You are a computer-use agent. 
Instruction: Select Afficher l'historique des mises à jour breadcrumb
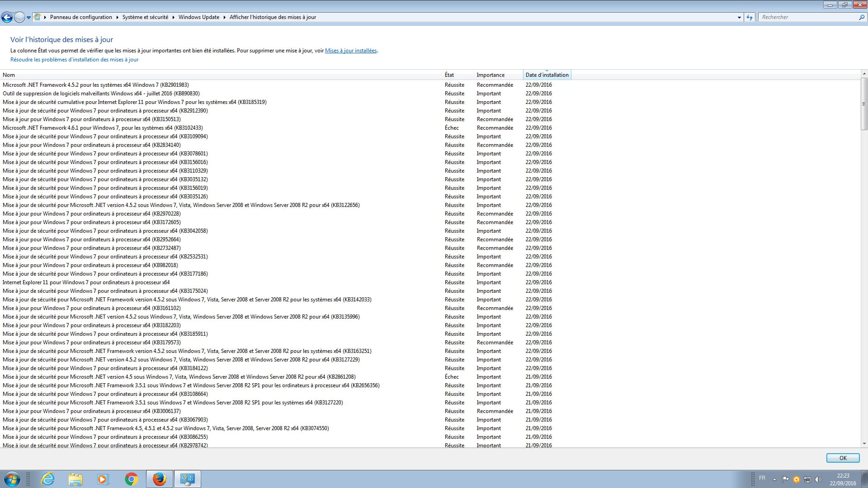(273, 17)
